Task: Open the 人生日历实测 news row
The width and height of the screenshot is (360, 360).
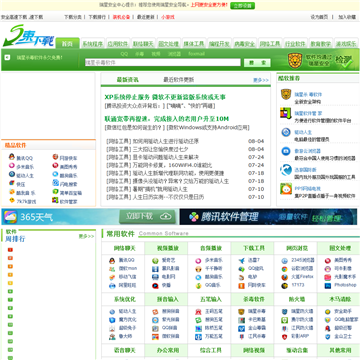Action: click(x=155, y=197)
